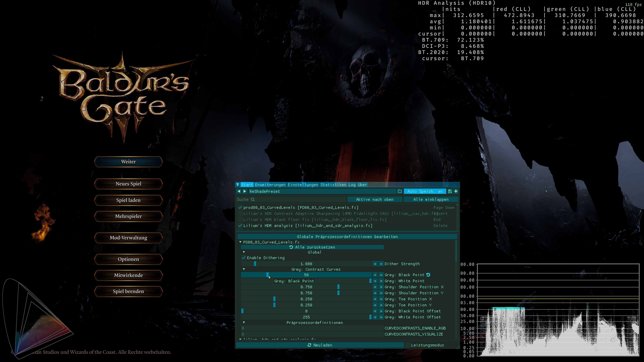Click the save preset floppy icon
This screenshot has height=362, width=644.
coord(450,191)
